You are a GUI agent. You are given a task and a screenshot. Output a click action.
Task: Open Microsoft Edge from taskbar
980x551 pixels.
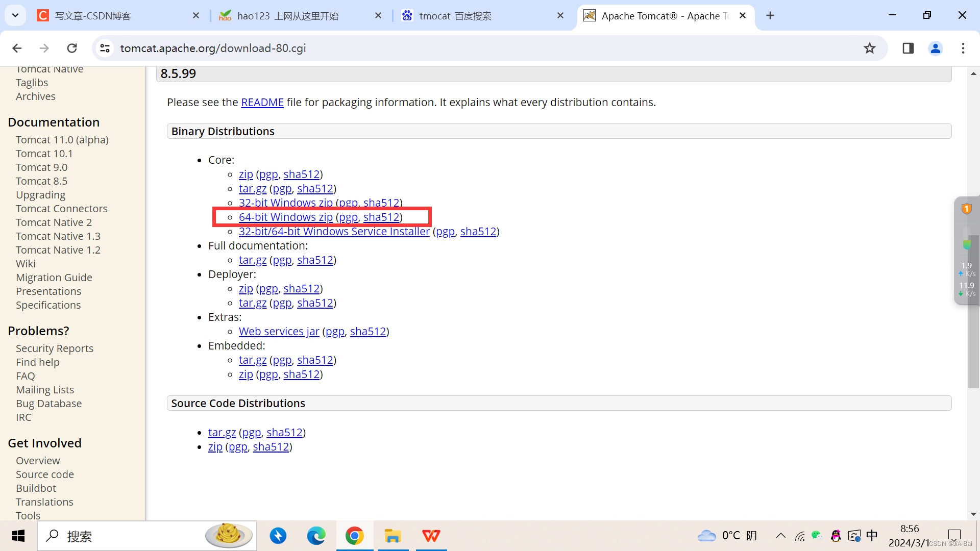[x=316, y=536]
